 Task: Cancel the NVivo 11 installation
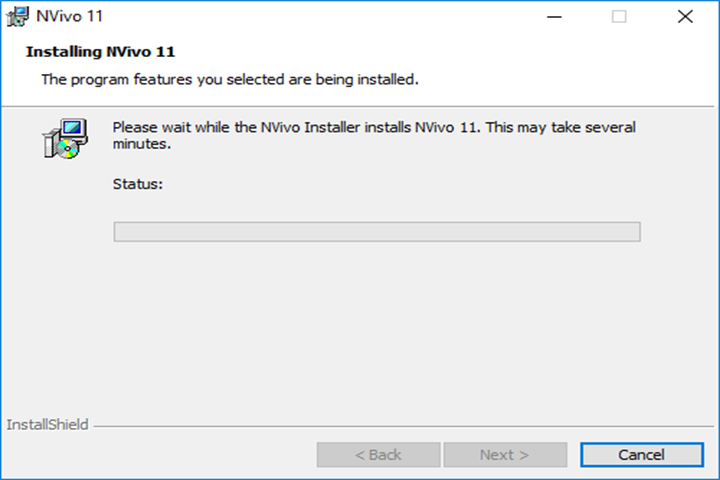(x=641, y=455)
